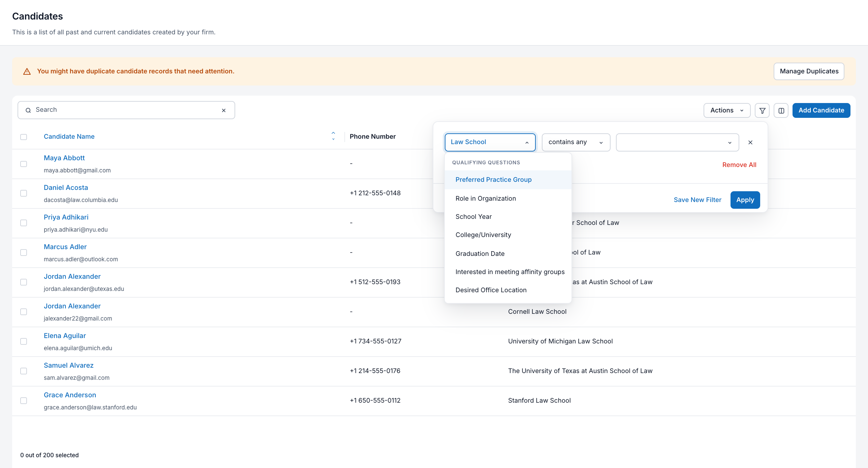Screen dimensions: 868x468
Task: Check the Grace Anderson row checkbox
Action: 24,401
